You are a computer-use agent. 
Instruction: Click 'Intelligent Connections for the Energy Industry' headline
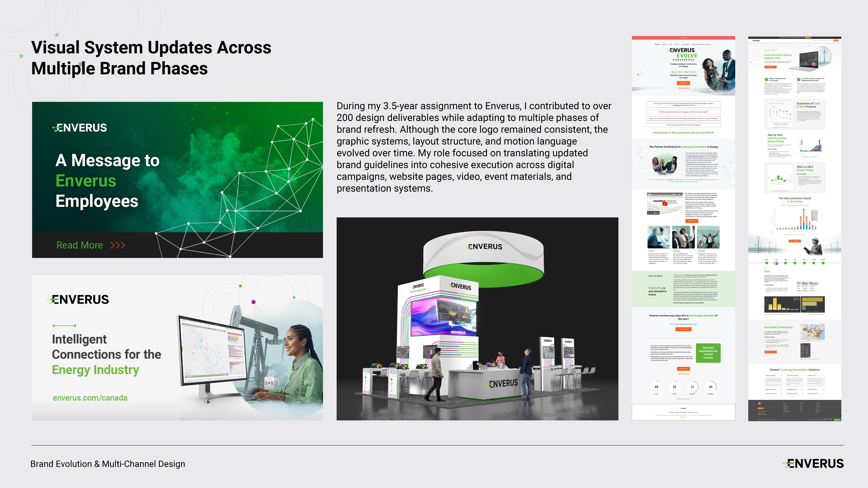point(106,354)
